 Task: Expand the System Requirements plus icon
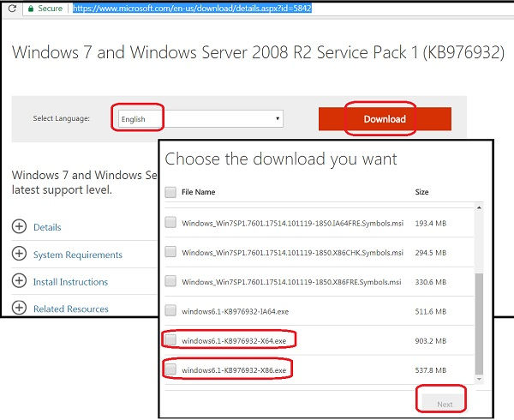point(20,254)
